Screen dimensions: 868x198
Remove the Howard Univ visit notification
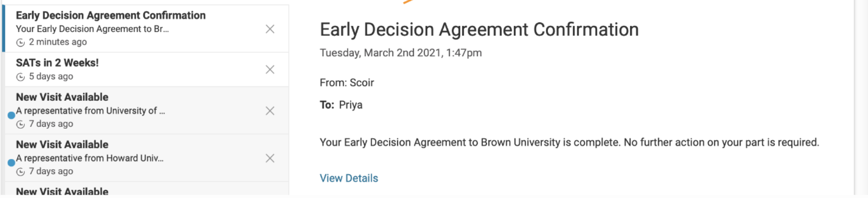pyautogui.click(x=270, y=158)
